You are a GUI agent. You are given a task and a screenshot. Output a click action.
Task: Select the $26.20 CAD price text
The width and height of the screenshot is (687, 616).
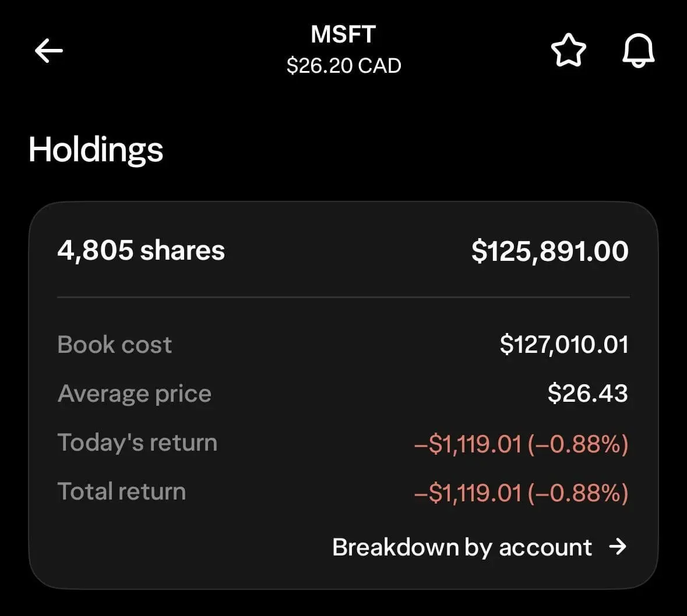click(344, 66)
